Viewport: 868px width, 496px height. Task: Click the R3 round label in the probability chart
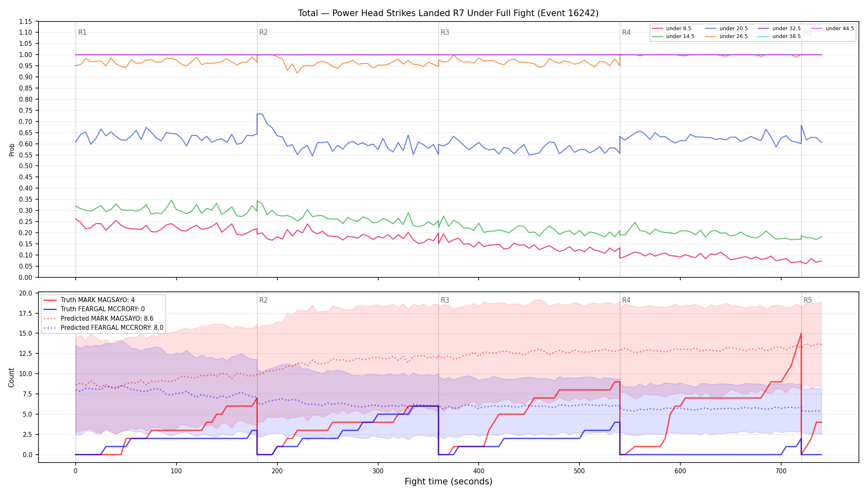(445, 32)
